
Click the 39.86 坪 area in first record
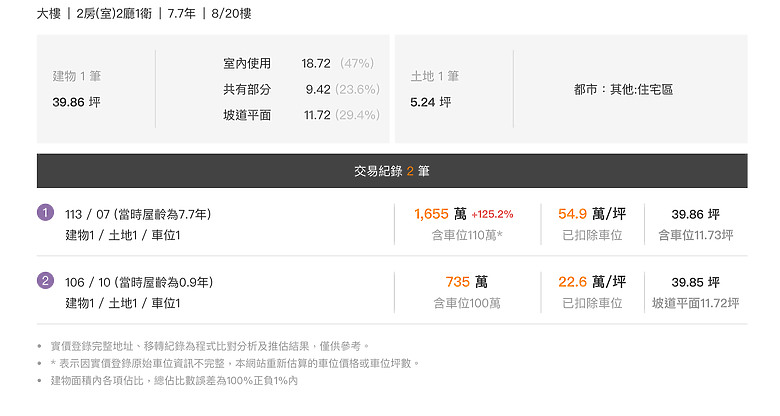click(695, 214)
